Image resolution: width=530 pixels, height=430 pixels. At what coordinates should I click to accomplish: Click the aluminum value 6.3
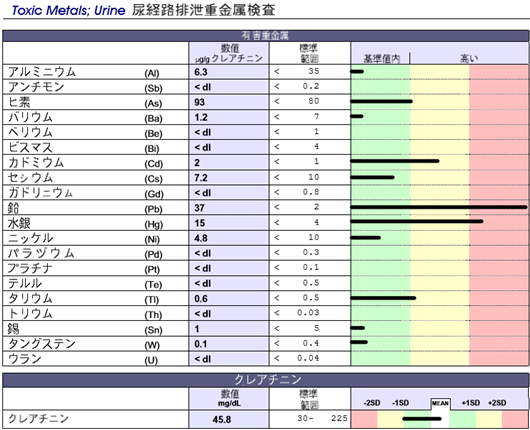pyautogui.click(x=201, y=72)
